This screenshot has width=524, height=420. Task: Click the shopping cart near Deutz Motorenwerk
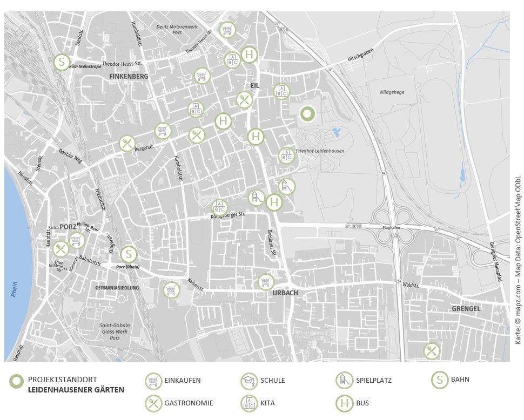click(x=227, y=29)
